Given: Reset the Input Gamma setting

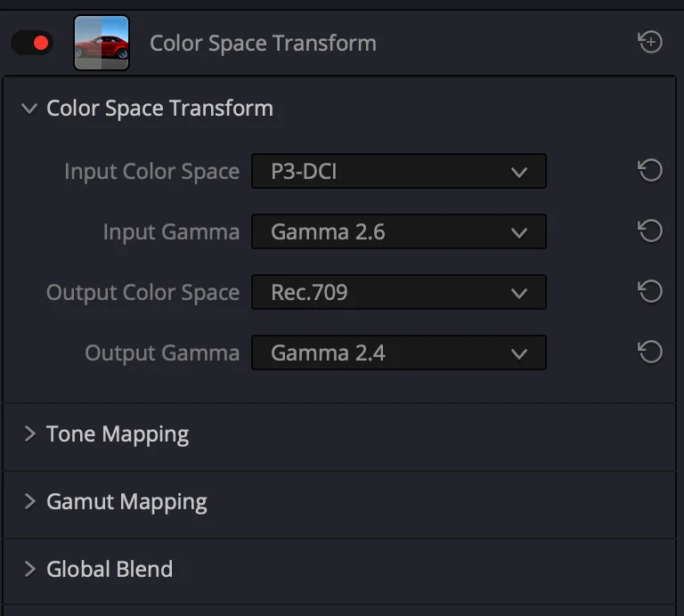Looking at the screenshot, I should tap(650, 231).
